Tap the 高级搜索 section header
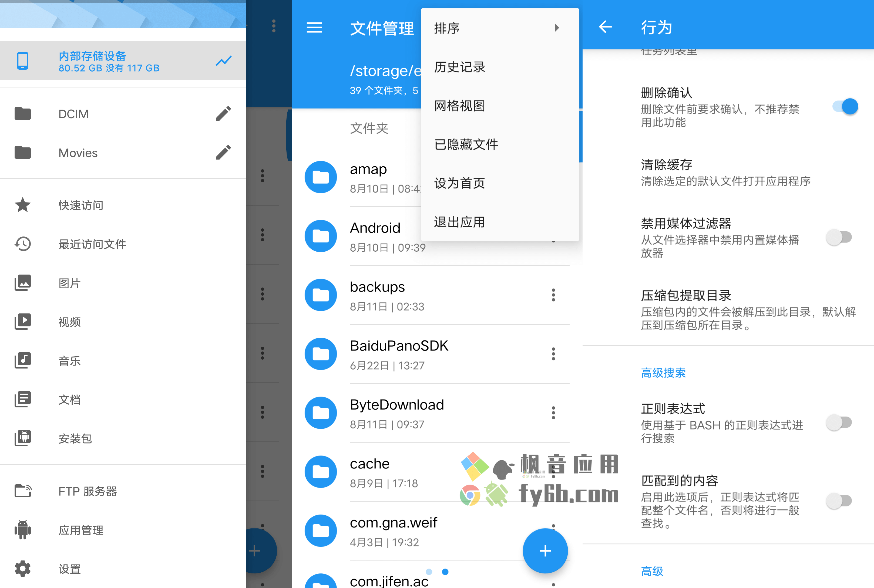 663,373
